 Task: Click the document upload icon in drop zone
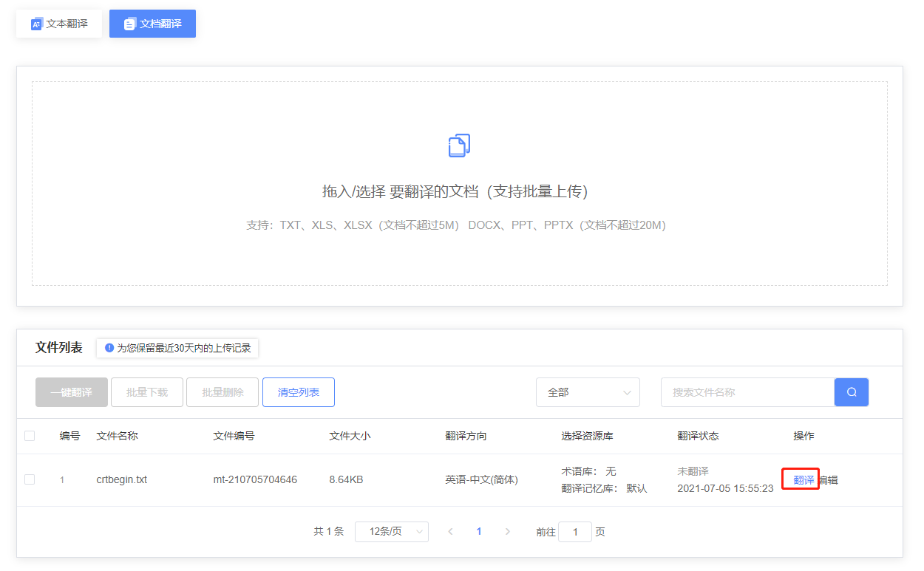(x=459, y=146)
